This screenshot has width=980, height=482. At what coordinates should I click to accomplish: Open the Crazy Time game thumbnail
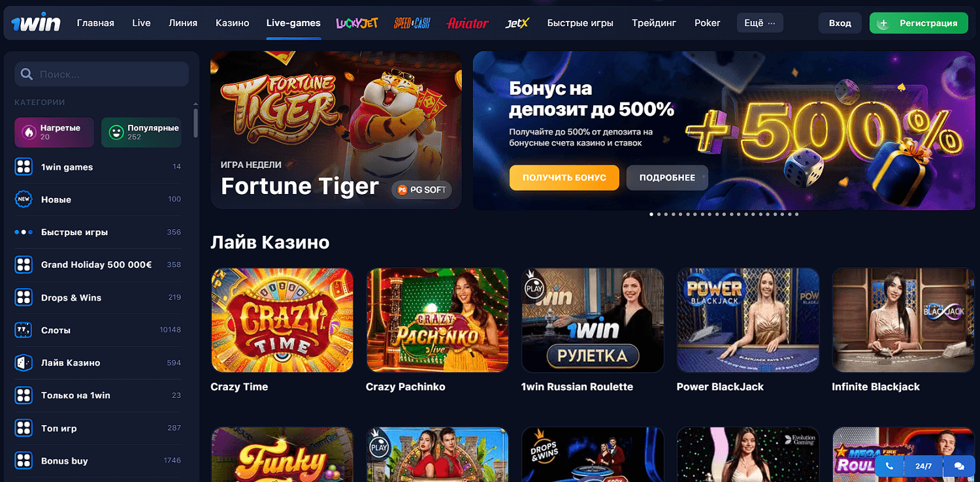(282, 321)
